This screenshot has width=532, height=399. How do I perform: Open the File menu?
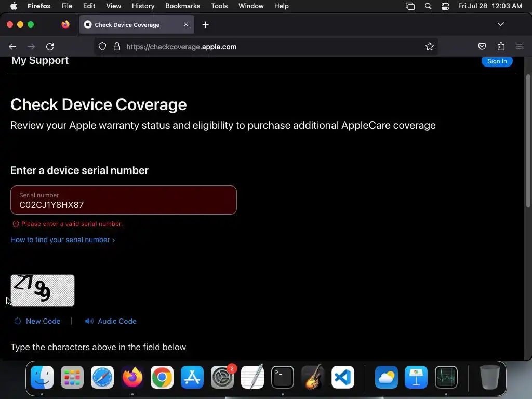67,6
